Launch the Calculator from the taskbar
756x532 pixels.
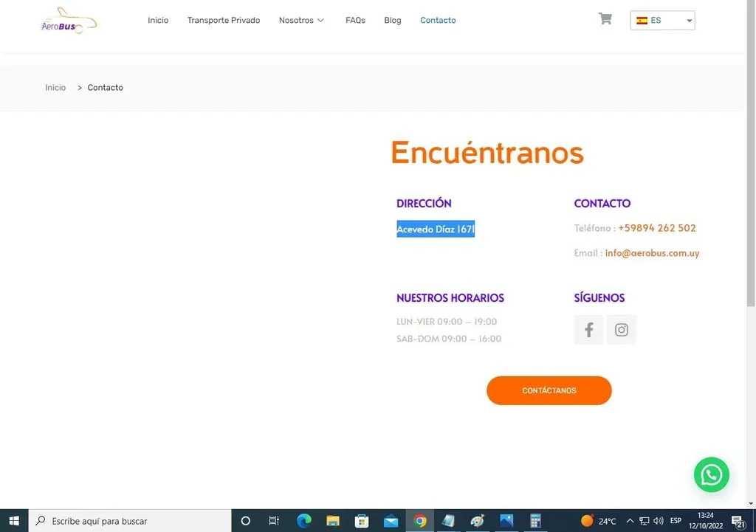point(535,521)
